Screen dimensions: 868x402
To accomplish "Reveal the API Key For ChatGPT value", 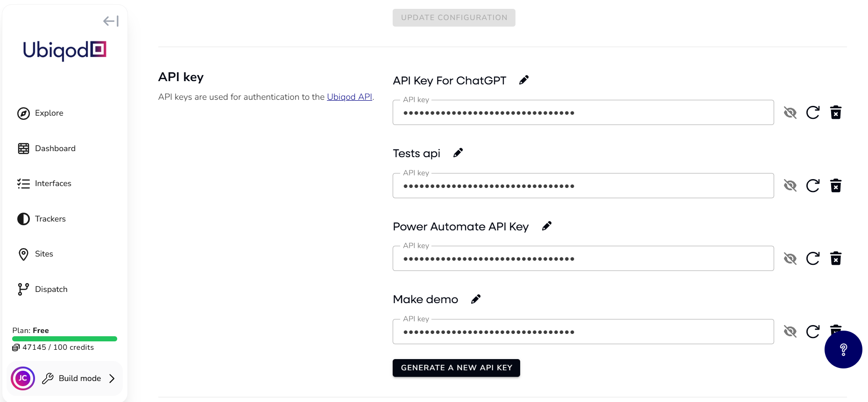I will point(790,112).
